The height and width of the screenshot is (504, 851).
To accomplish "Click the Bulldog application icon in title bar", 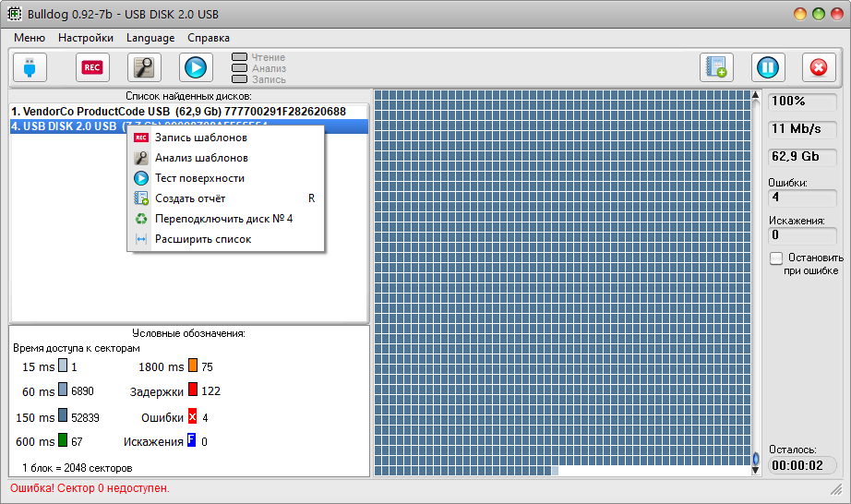I will coord(14,14).
